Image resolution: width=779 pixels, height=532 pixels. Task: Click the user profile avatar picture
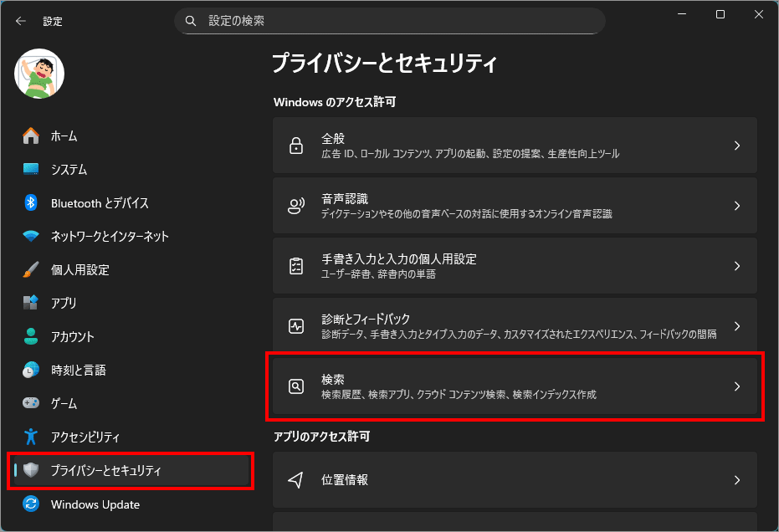[39, 73]
